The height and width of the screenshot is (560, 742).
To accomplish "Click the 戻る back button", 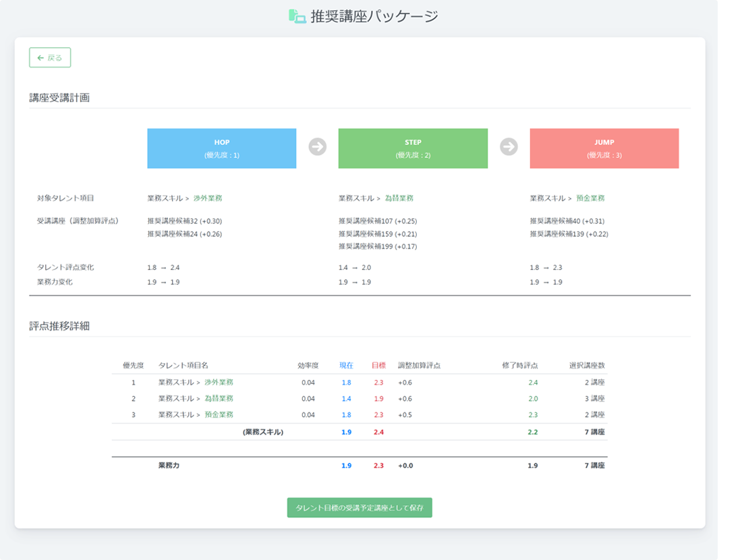I will 50,58.
